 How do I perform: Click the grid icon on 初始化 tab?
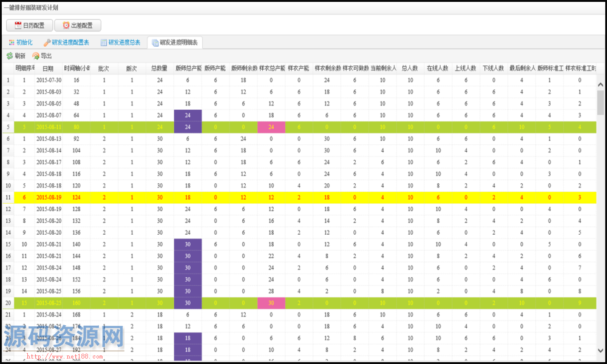[11, 42]
